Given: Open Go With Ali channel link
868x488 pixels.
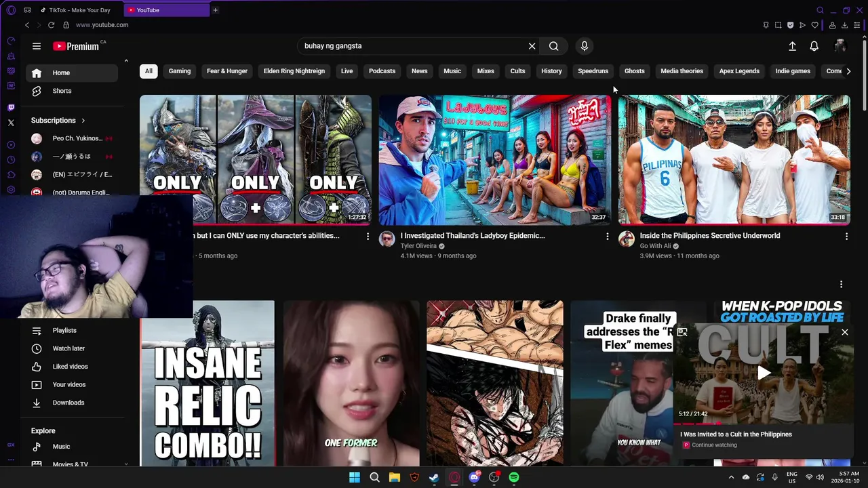Looking at the screenshot, I should click(655, 246).
